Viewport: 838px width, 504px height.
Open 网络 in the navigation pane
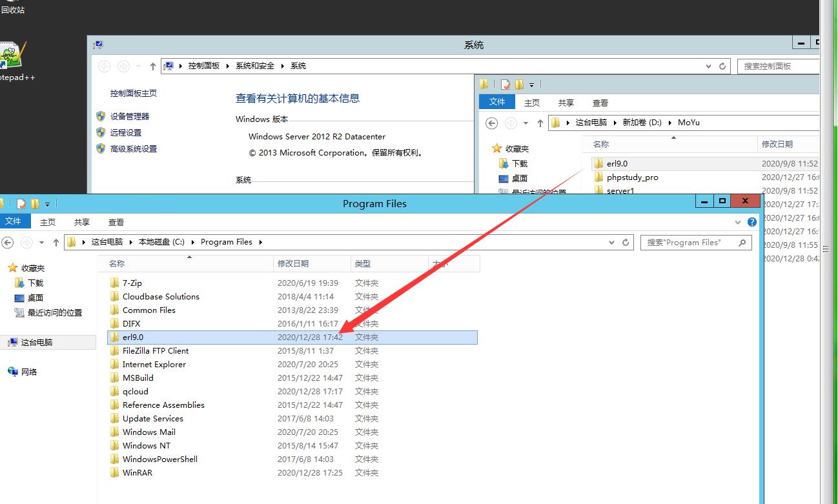click(x=29, y=372)
